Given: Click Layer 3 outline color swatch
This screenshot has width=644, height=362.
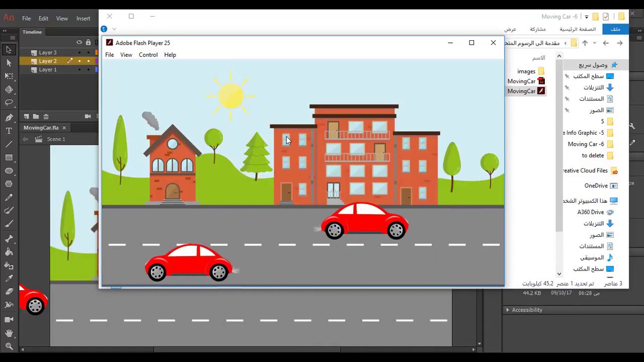Looking at the screenshot, I should (96, 52).
